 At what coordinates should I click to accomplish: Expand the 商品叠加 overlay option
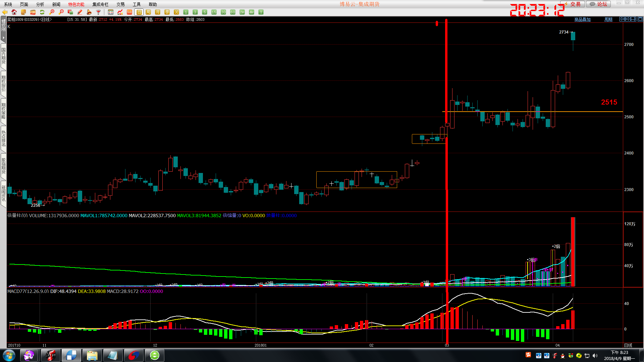[x=582, y=19]
